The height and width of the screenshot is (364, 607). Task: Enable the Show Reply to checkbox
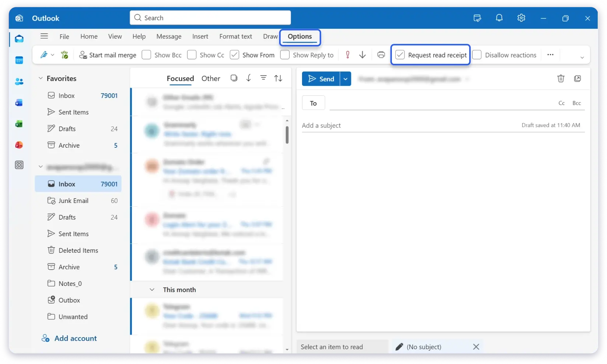pyautogui.click(x=285, y=55)
